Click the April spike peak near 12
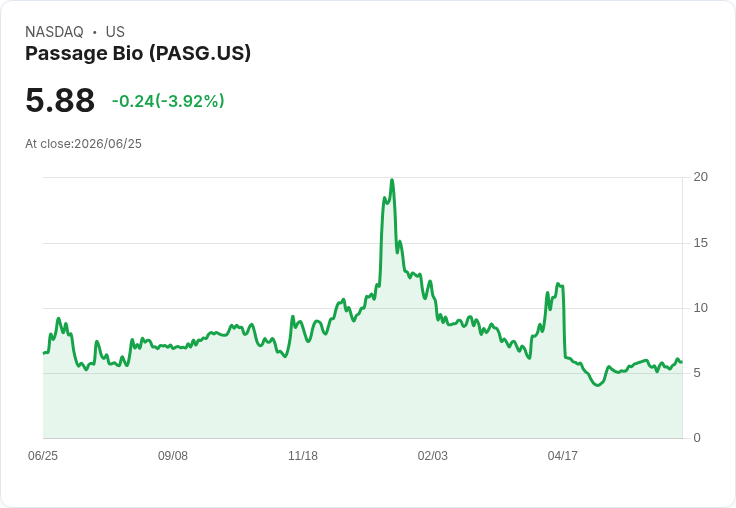 coord(558,284)
